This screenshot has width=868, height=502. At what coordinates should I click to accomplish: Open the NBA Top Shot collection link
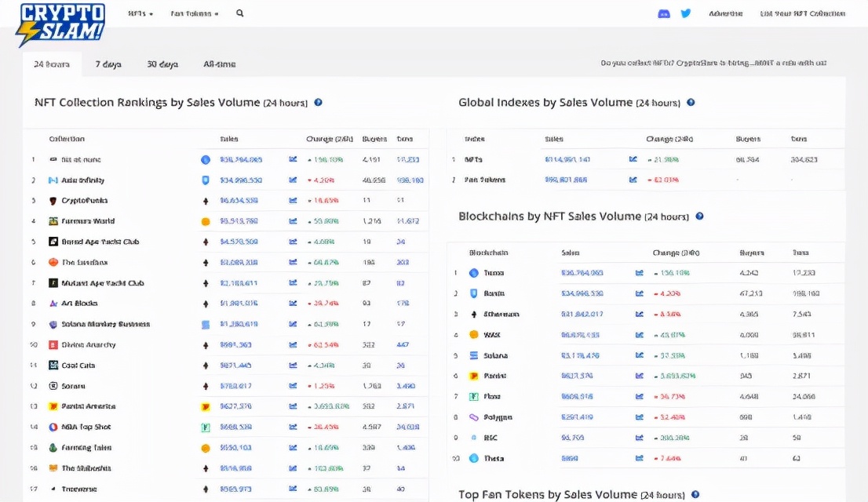tap(86, 427)
